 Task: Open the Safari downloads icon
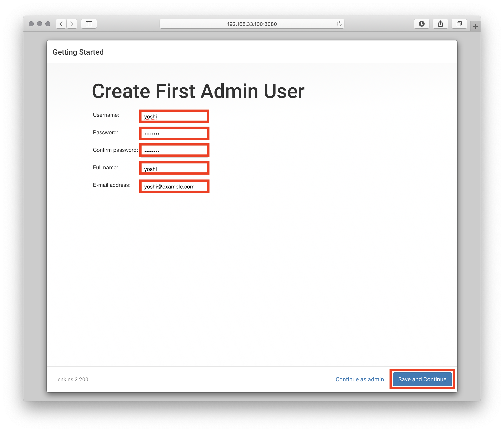click(x=422, y=24)
